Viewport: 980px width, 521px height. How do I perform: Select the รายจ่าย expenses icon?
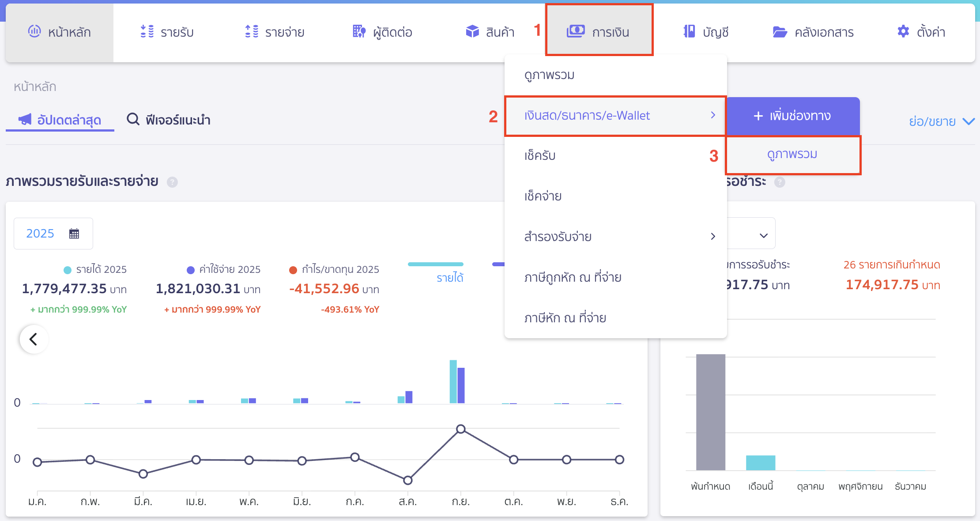(251, 31)
